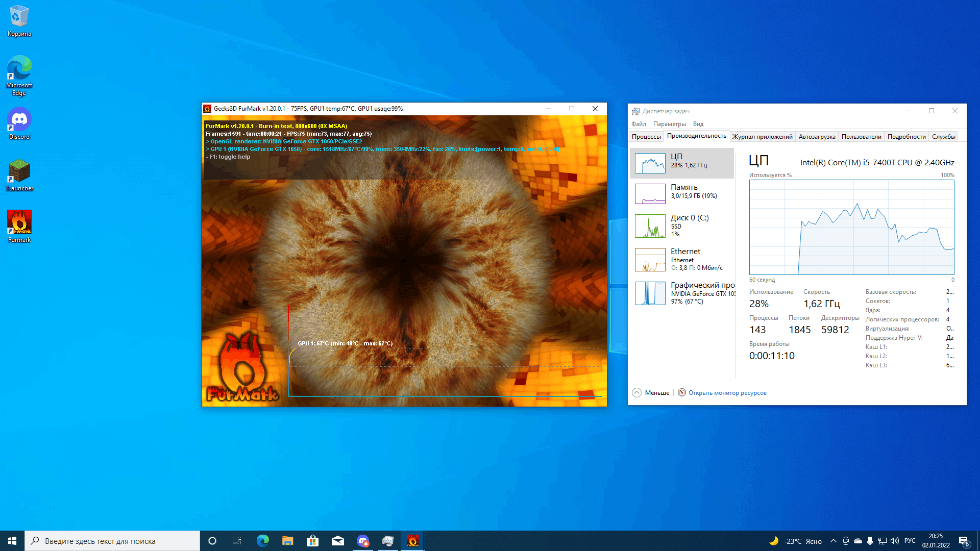The image size is (980, 551).
Task: Switch to the Процессы tab
Action: point(646,136)
